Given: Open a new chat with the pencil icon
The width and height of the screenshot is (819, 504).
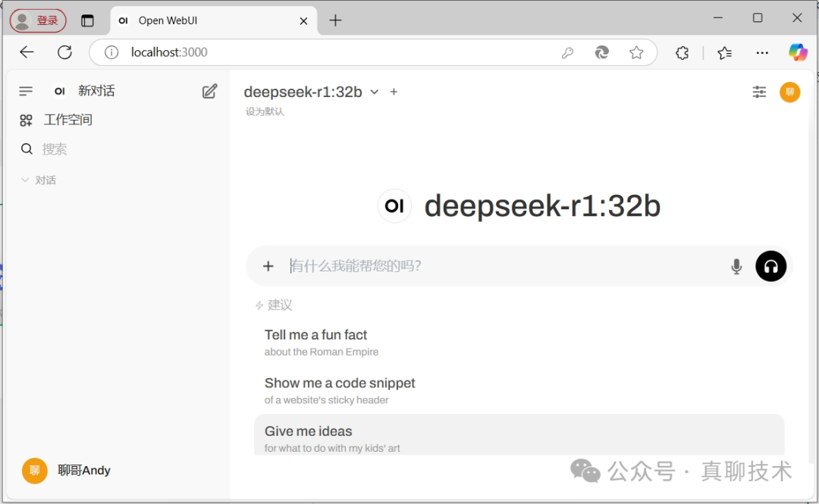Looking at the screenshot, I should (x=210, y=90).
